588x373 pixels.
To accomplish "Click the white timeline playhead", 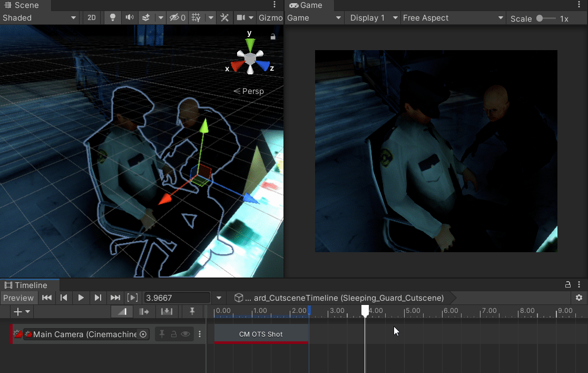I will pyautogui.click(x=365, y=310).
